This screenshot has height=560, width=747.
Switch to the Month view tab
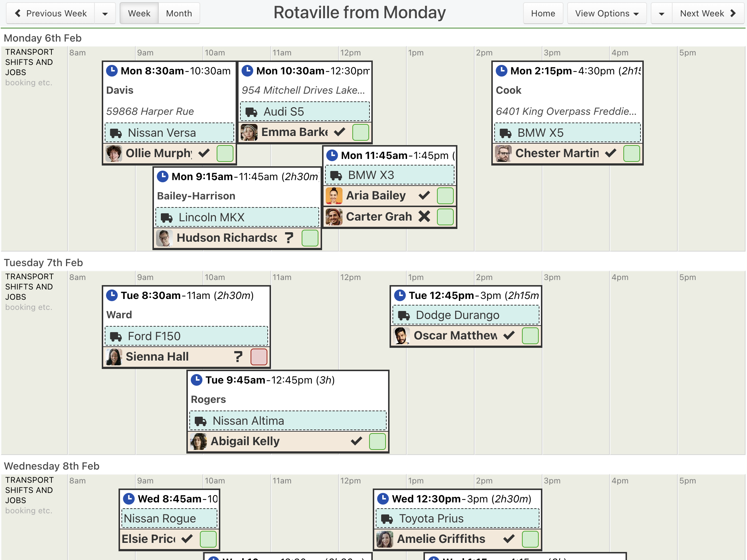179,13
